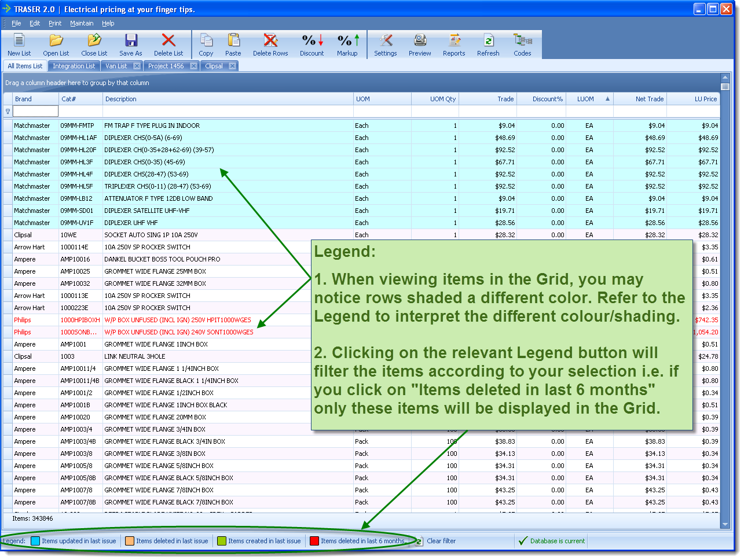Sort by the Description column header
The width and height of the screenshot is (744, 560).
tap(228, 99)
